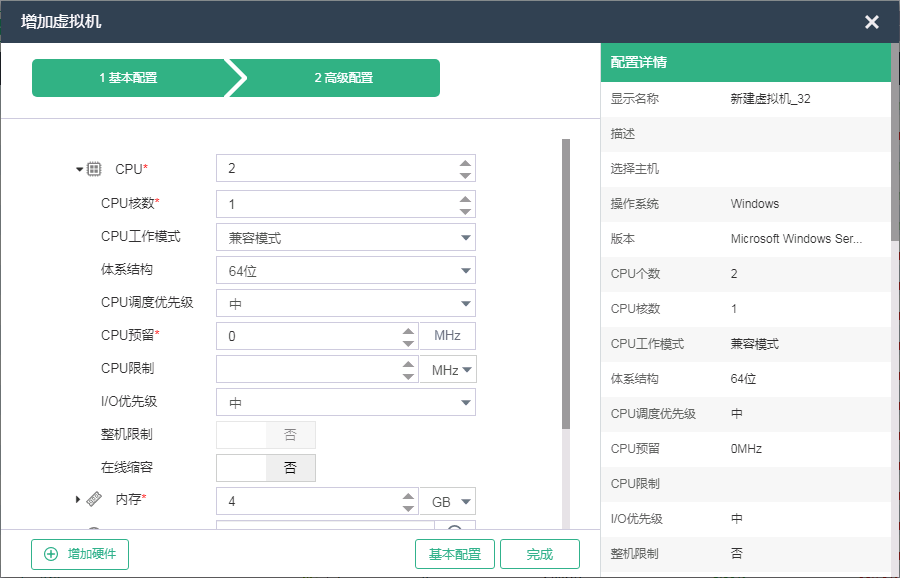Image resolution: width=900 pixels, height=578 pixels.
Task: Open the CPU工作模式 dropdown
Action: 346,238
